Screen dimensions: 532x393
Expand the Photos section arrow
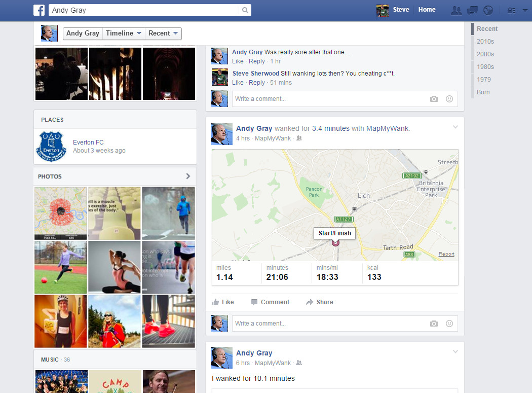tap(188, 176)
